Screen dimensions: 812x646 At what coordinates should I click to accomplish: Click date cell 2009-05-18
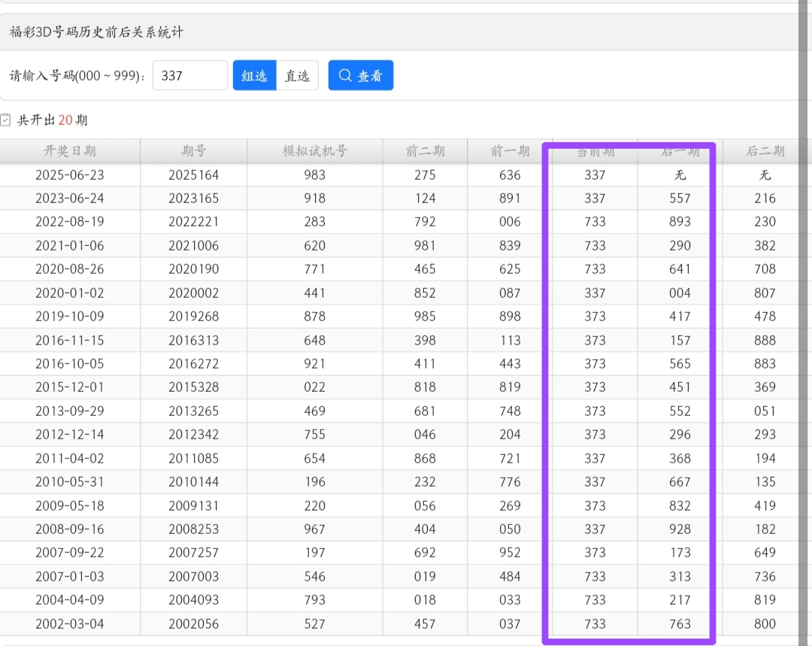point(70,505)
